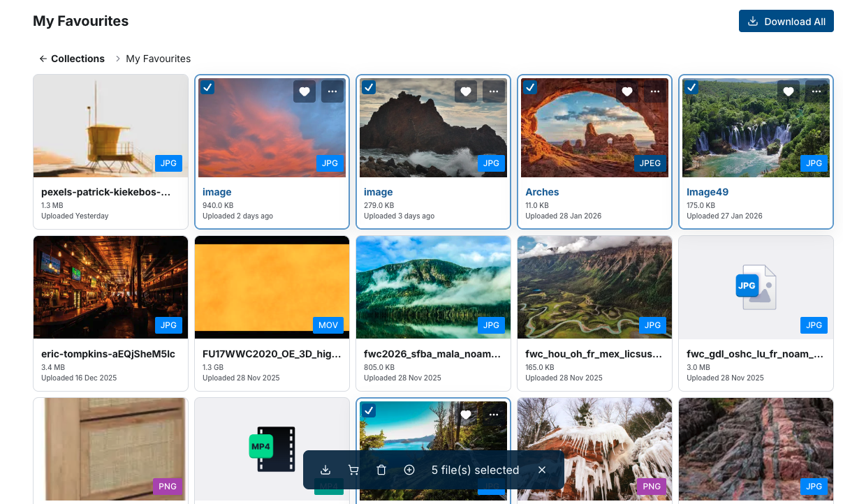Add selected files to cart

point(353,470)
